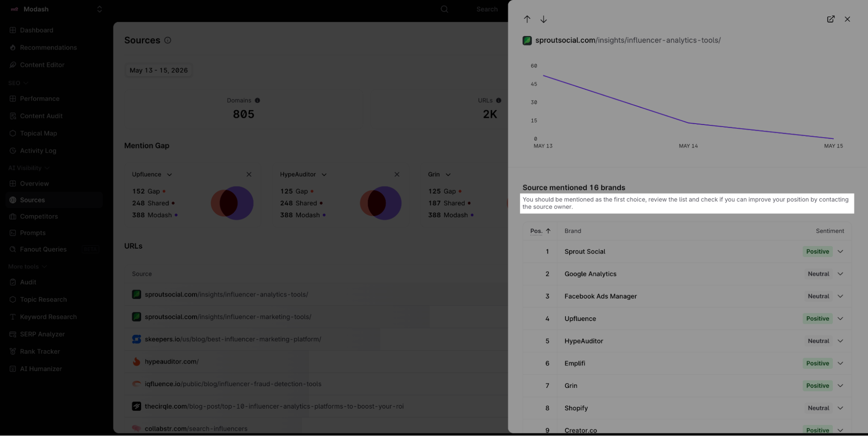Open hypeauditor.com URL row
The image size is (868, 436).
click(316, 361)
